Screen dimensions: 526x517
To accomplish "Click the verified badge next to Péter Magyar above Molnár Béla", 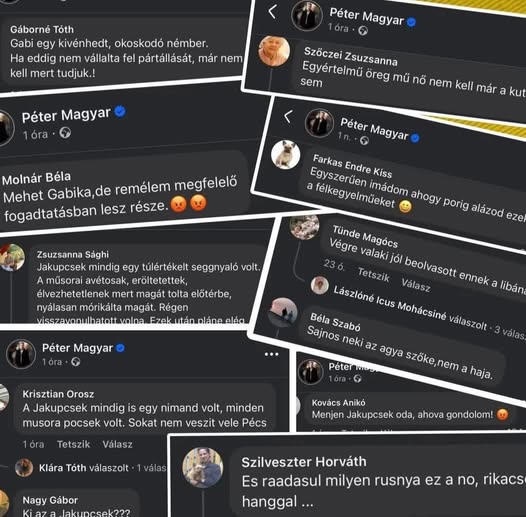I will [120, 111].
